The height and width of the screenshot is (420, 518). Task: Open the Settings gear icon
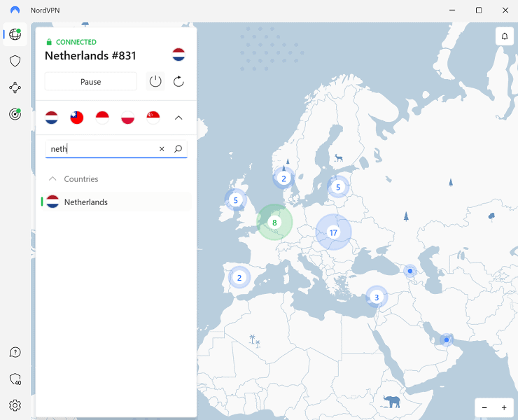[15, 405]
